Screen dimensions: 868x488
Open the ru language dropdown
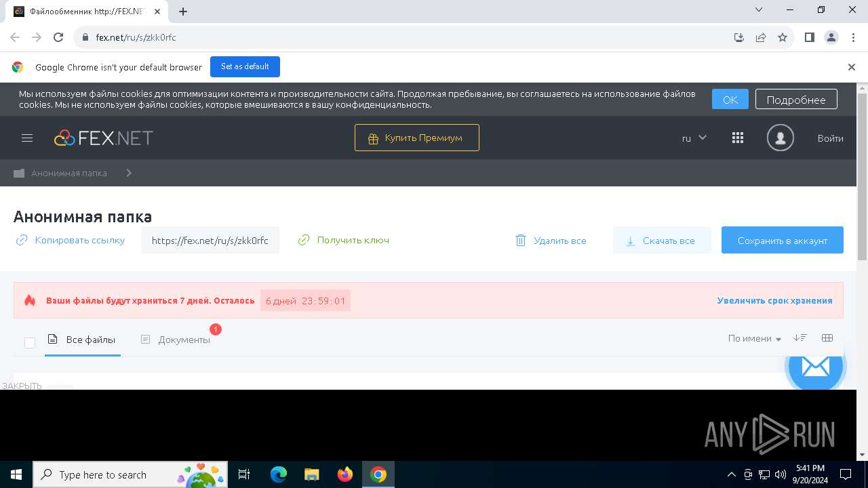[694, 138]
